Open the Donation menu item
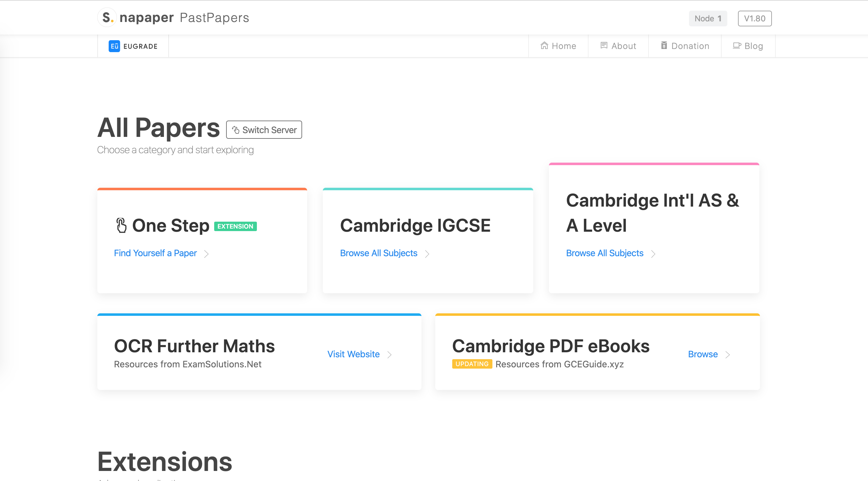Image resolution: width=868 pixels, height=481 pixels. (685, 46)
